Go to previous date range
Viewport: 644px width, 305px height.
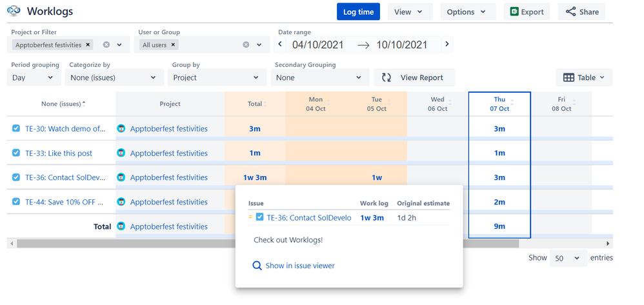280,44
